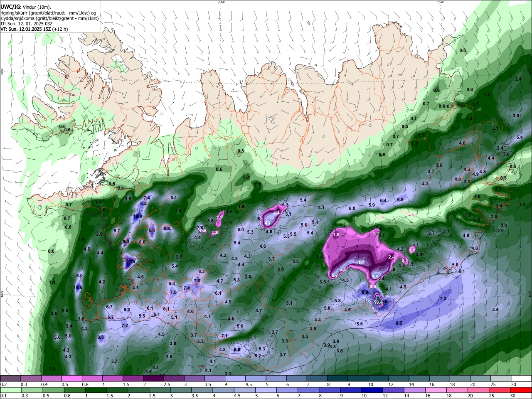Viewport: 532px width, 399px height.
Task: Select the 0.2 mauve swatch in upper legend
Action: point(10,379)
